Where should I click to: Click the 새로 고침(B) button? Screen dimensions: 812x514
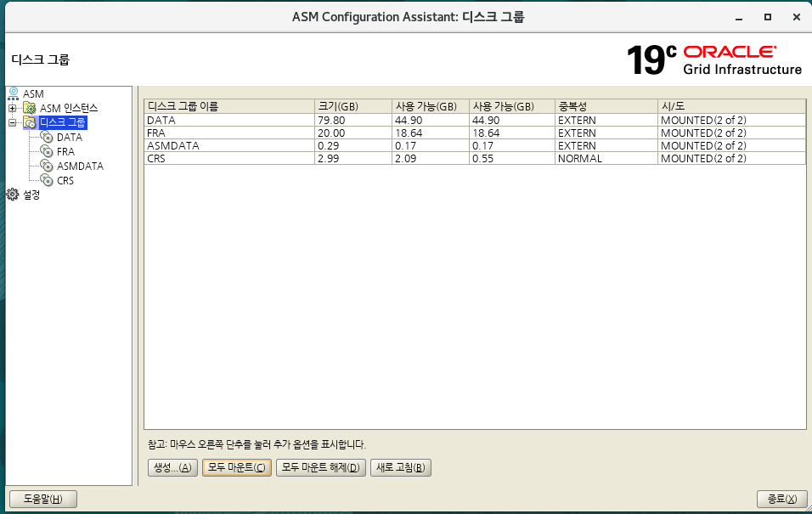coord(401,467)
